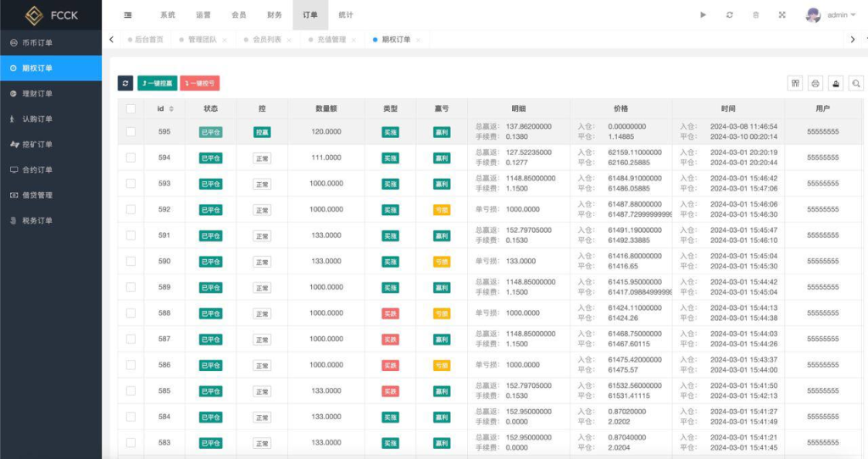Reload the table with the dark refresh icon
This screenshot has width=868, height=459.
125,83
